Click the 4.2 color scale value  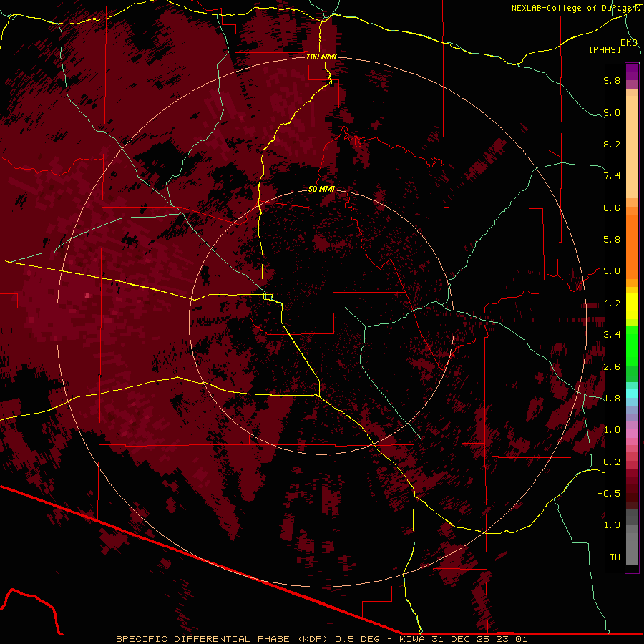click(x=612, y=303)
